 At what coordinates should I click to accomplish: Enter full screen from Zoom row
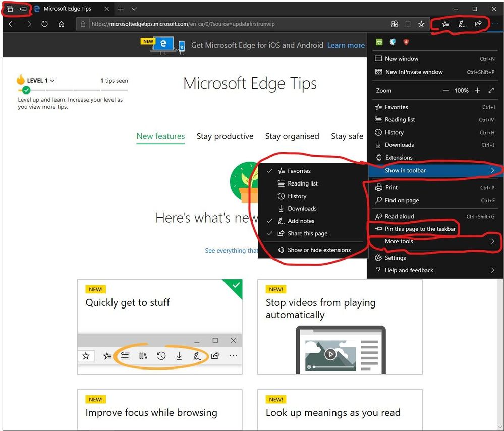click(491, 91)
